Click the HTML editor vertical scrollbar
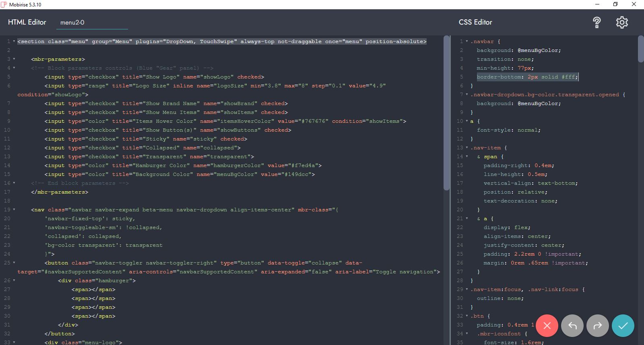Image resolution: width=644 pixels, height=345 pixels. tap(446, 113)
